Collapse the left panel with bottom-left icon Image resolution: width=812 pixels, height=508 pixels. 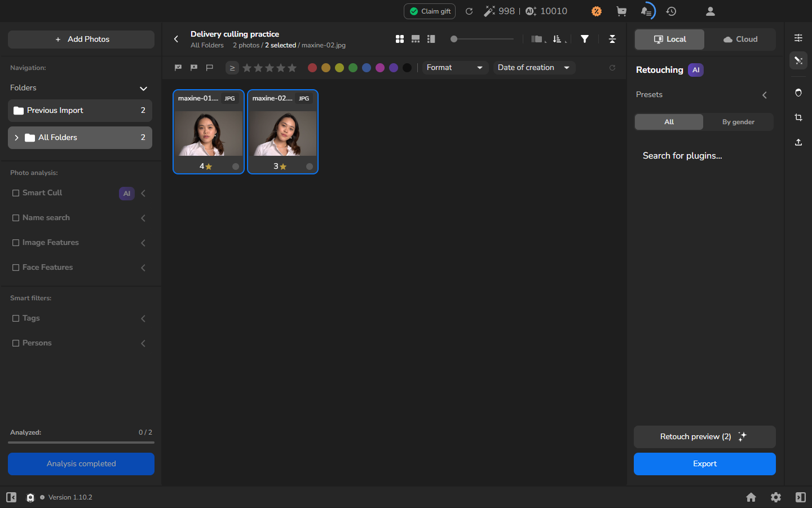pyautogui.click(x=11, y=497)
